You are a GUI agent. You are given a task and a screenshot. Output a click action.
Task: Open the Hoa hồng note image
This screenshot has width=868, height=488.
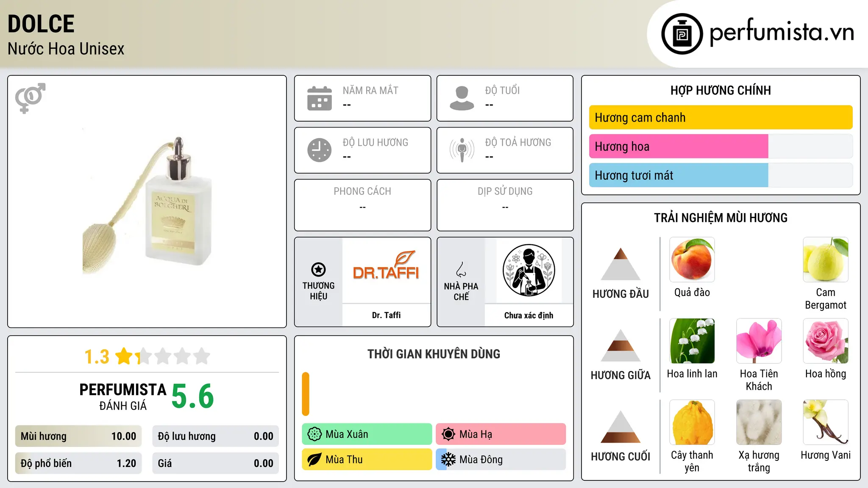click(x=826, y=341)
